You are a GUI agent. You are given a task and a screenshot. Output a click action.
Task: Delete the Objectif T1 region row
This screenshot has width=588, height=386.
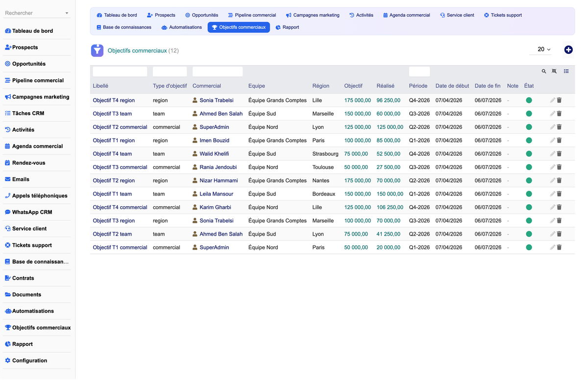559,141
